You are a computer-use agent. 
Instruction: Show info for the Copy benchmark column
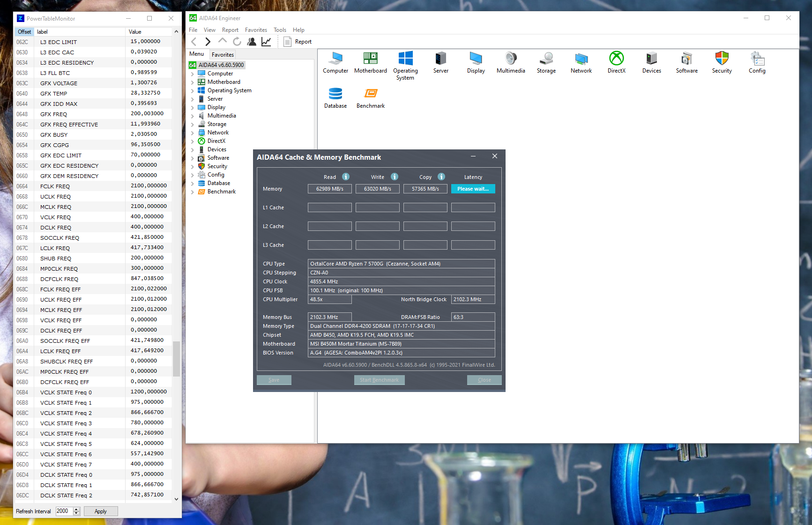click(441, 177)
